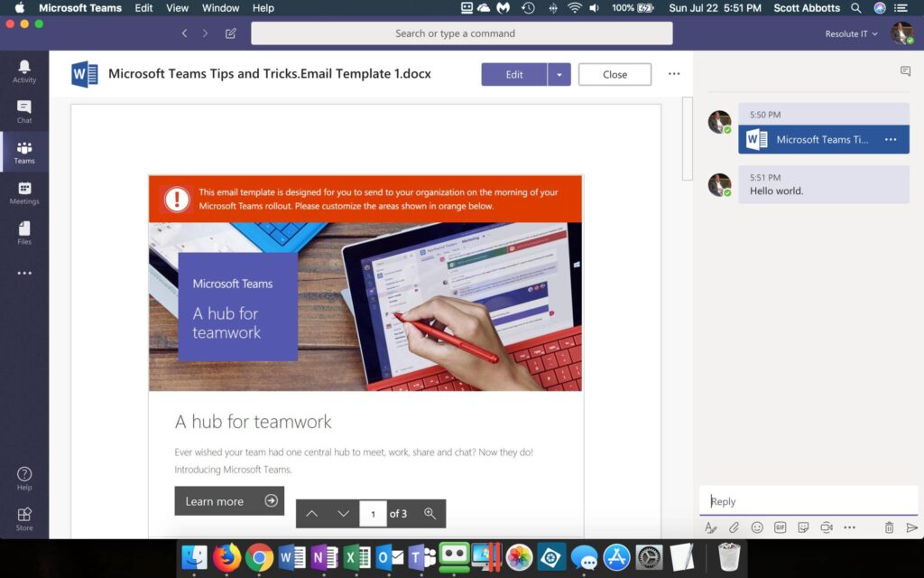The height and width of the screenshot is (578, 924).
Task: Open the Chat section
Action: coord(24,111)
